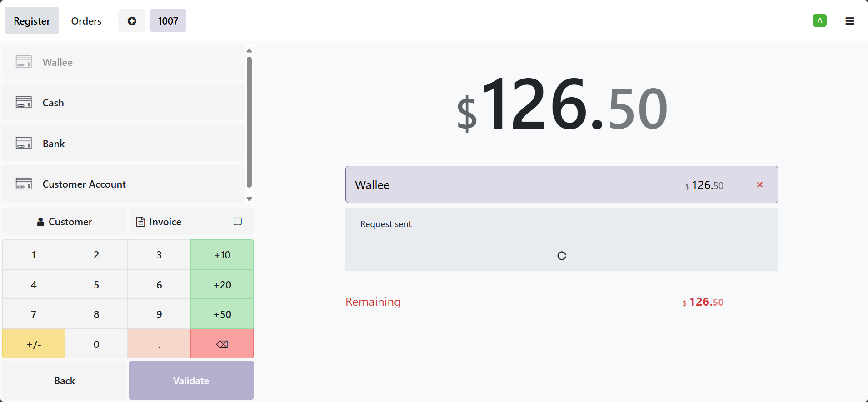868x402 pixels.
Task: Click the Back button
Action: (x=64, y=380)
